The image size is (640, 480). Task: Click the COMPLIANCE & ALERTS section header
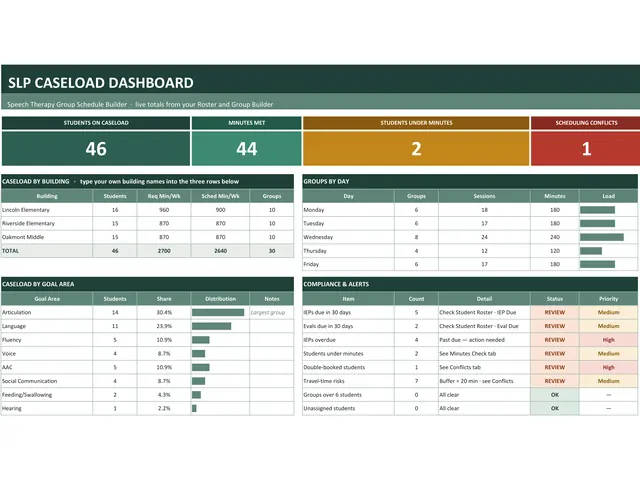coord(470,284)
